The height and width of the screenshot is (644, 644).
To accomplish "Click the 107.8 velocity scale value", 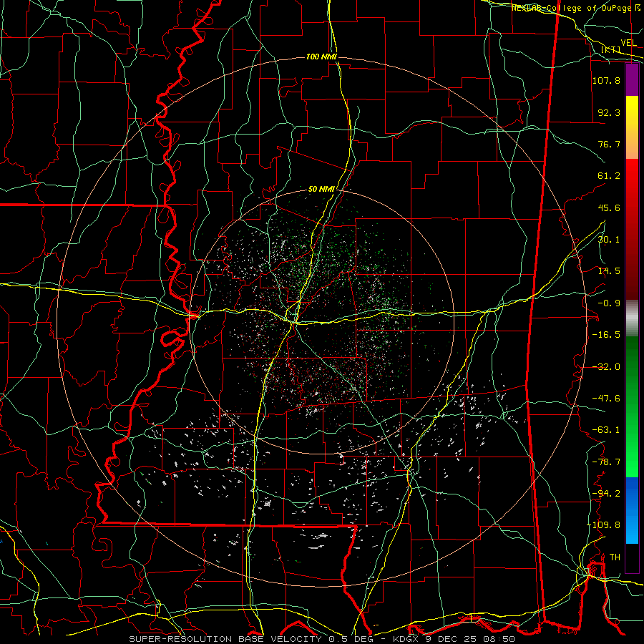I will [x=606, y=80].
